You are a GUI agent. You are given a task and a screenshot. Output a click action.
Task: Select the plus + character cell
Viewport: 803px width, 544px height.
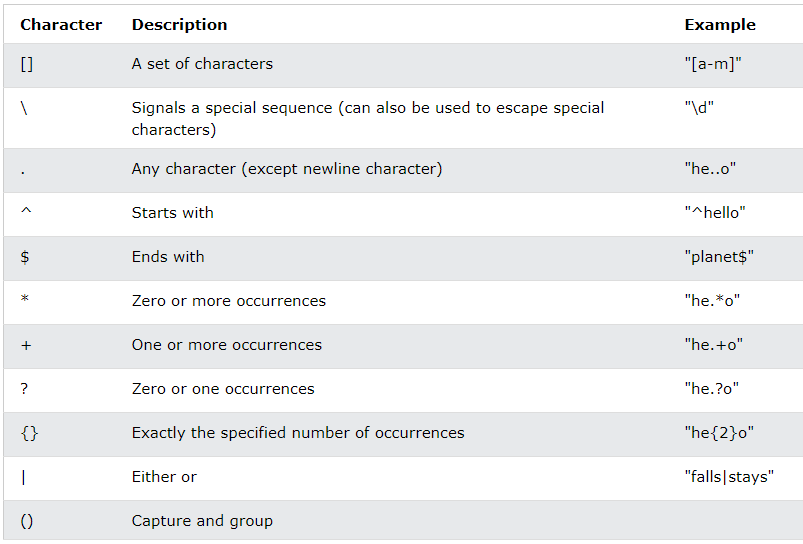pyautogui.click(x=26, y=346)
